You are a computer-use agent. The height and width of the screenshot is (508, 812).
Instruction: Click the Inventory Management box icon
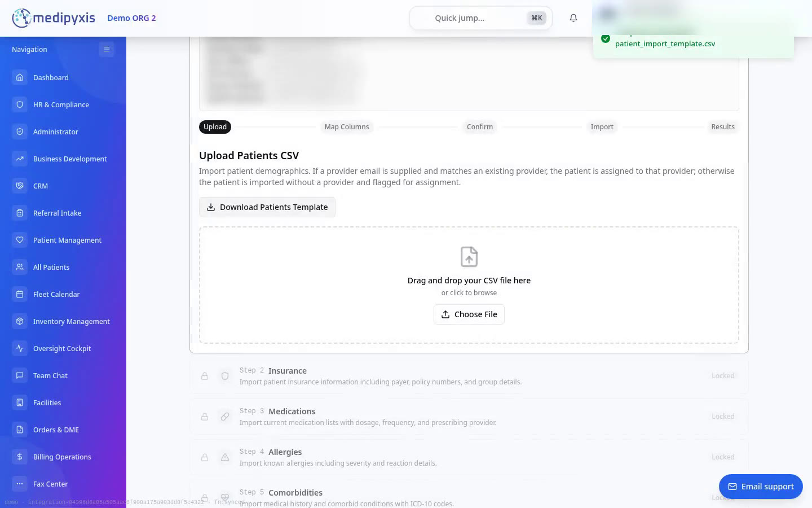20,321
